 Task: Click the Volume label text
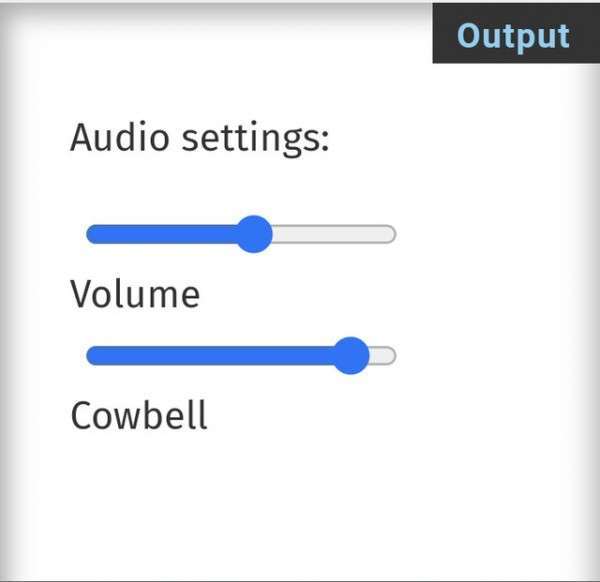[x=135, y=295]
